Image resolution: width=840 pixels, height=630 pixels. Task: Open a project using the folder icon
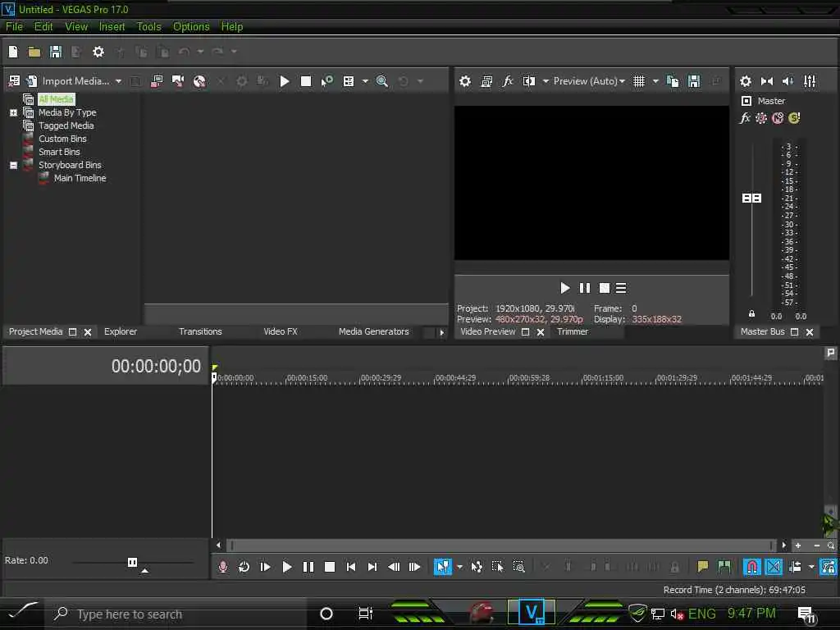34,52
